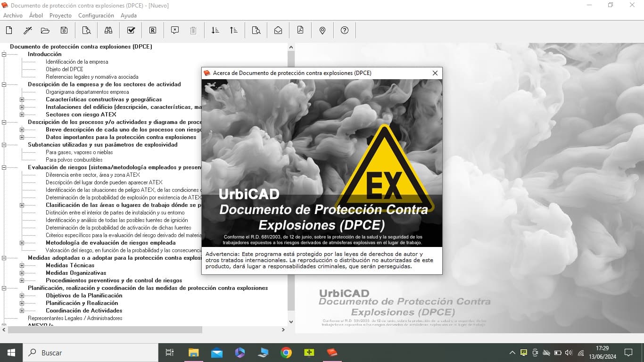Click the open envelope toolbar icon

point(278,30)
